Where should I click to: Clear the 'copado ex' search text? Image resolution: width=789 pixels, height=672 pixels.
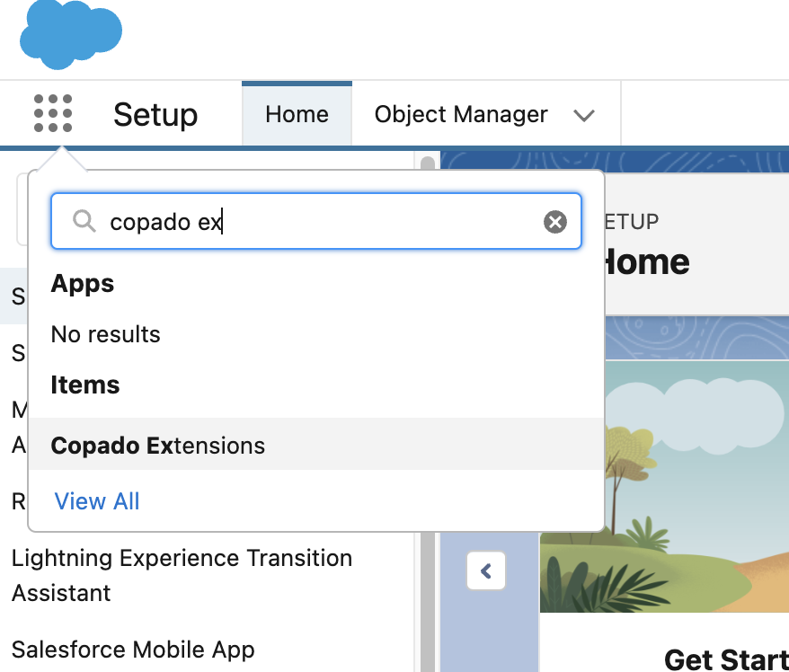pyautogui.click(x=555, y=222)
